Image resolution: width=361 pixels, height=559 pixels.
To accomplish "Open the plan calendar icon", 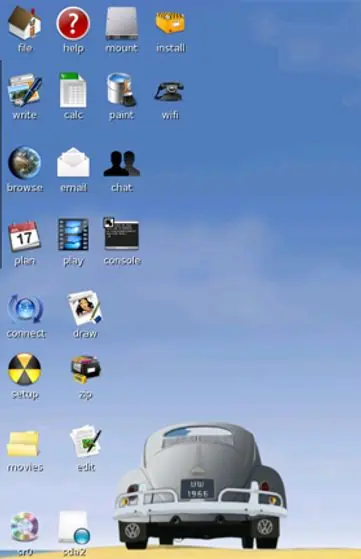I will click(24, 236).
